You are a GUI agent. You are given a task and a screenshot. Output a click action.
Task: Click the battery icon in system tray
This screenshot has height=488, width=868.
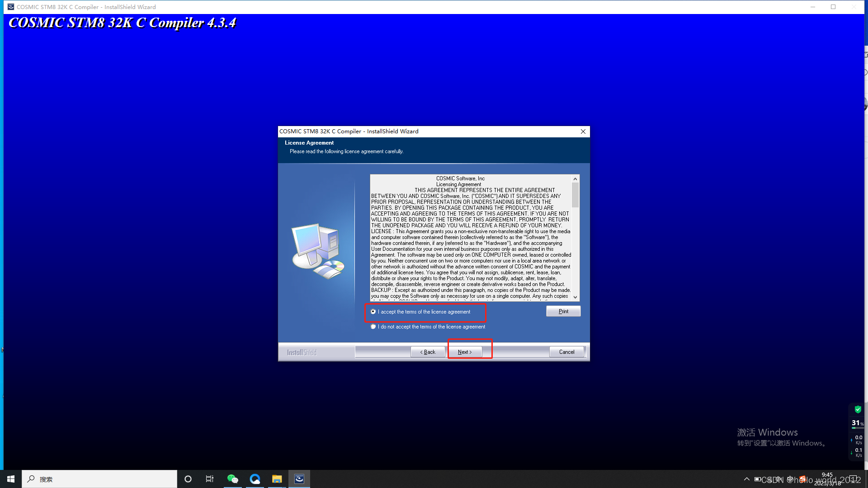757,479
